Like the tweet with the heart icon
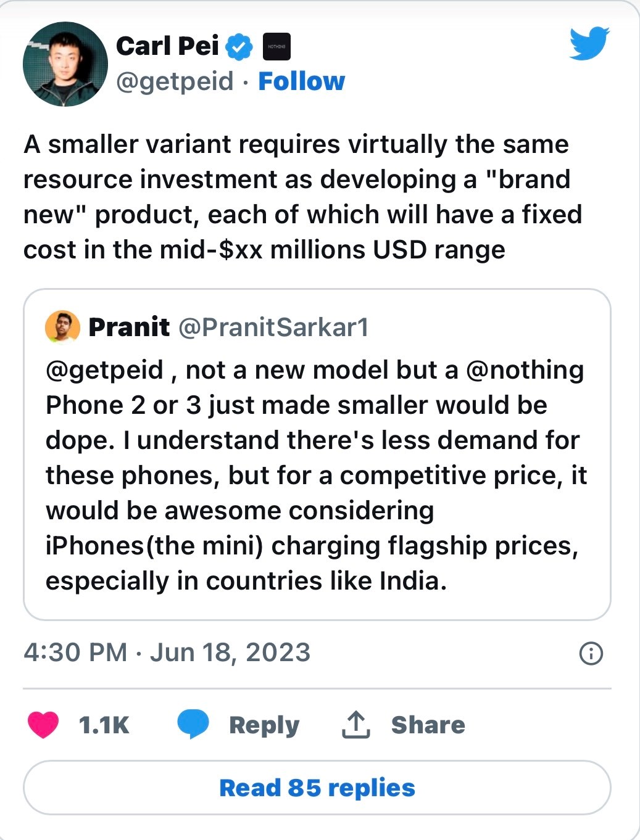Image resolution: width=640 pixels, height=840 pixels. [43, 725]
